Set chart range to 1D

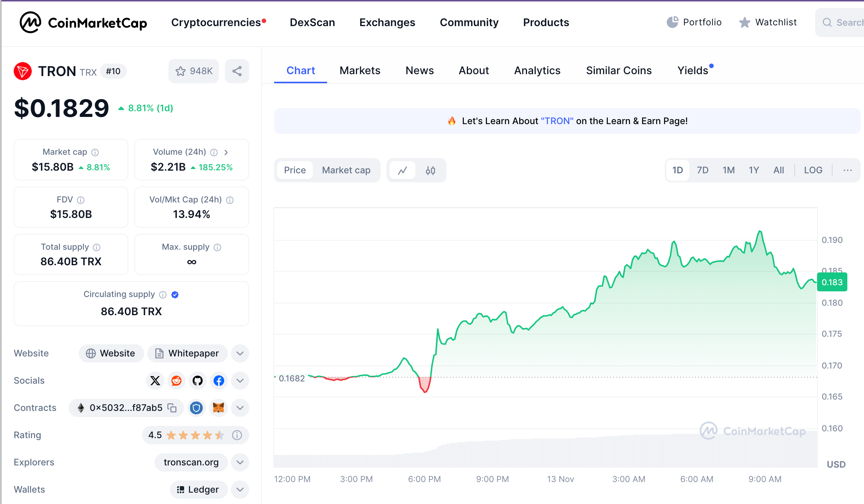pyautogui.click(x=678, y=170)
